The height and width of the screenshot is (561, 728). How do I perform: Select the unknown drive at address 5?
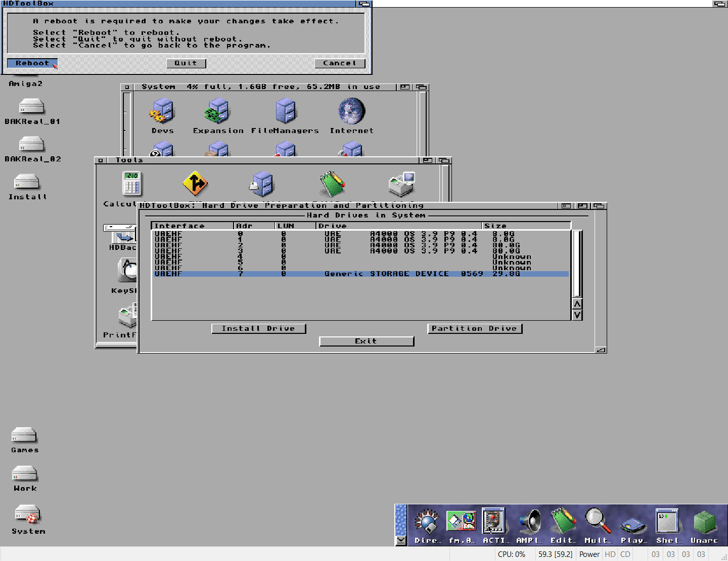(x=361, y=263)
